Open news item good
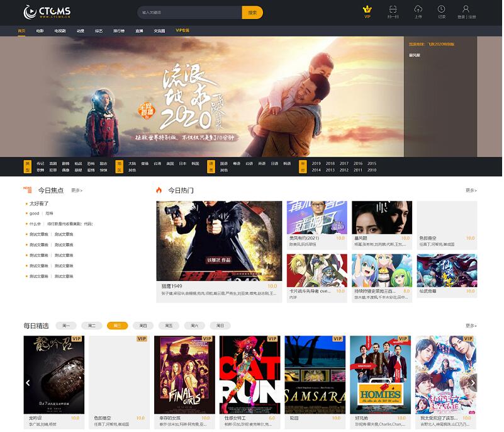The image size is (504, 432). [34, 213]
